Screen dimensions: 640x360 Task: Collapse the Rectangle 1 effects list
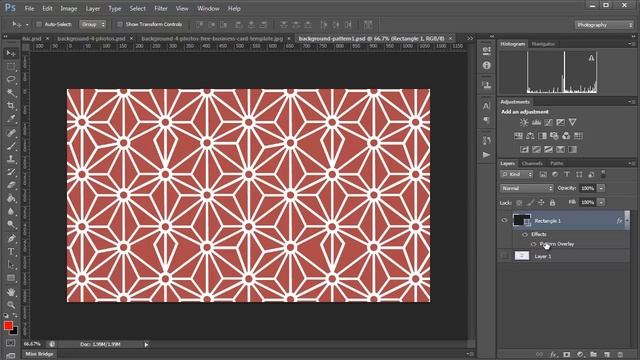pyautogui.click(x=627, y=220)
